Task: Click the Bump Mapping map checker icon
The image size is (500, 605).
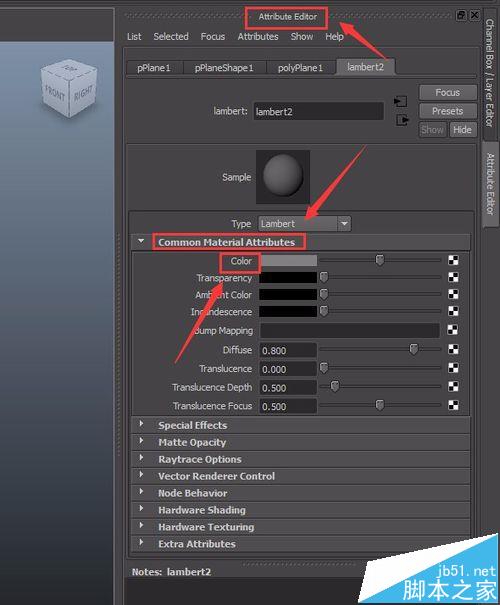Action: [x=453, y=330]
